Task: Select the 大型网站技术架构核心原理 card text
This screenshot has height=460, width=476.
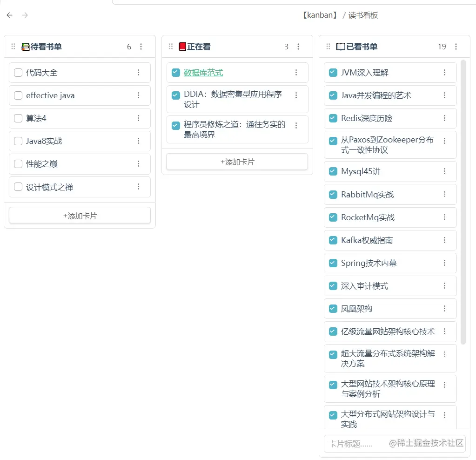Action: tap(388, 389)
